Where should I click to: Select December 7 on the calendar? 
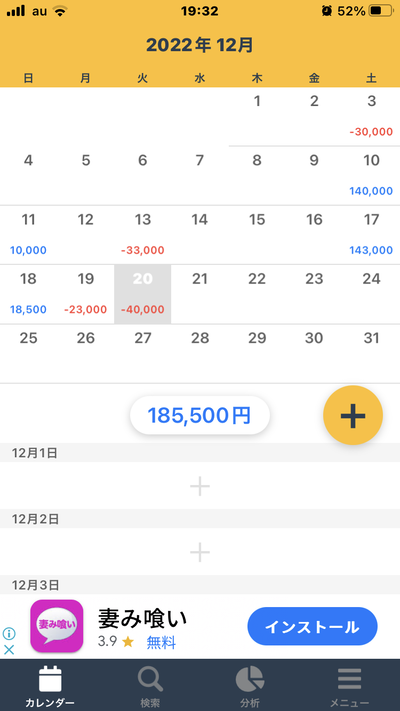pyautogui.click(x=200, y=175)
